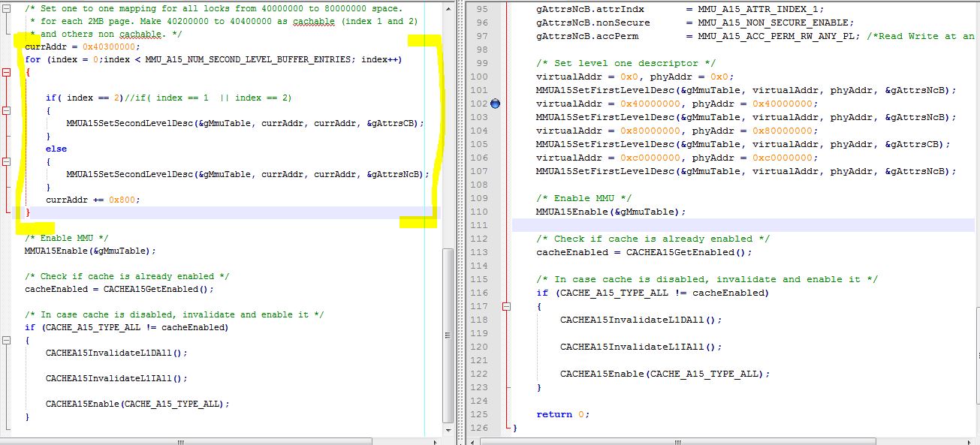This screenshot has height=445, width=980.
Task: Click line number 126 in the gutter
Action: (478, 428)
